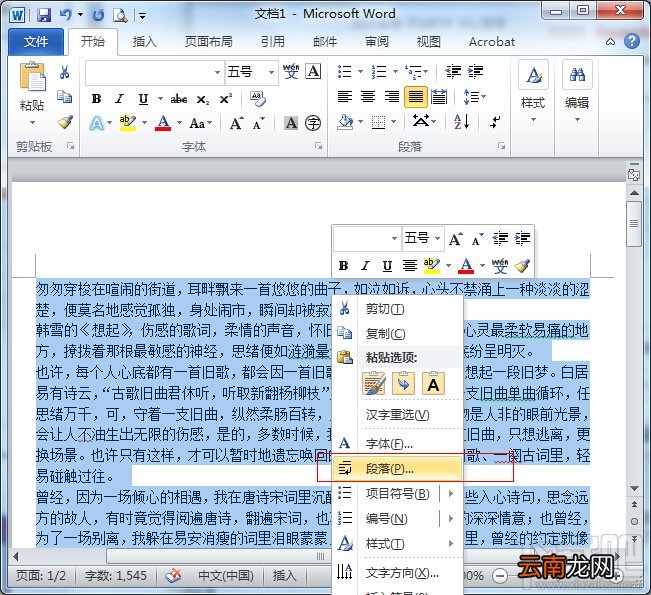
Task: Click the Sort A-Z icon
Action: 462,122
